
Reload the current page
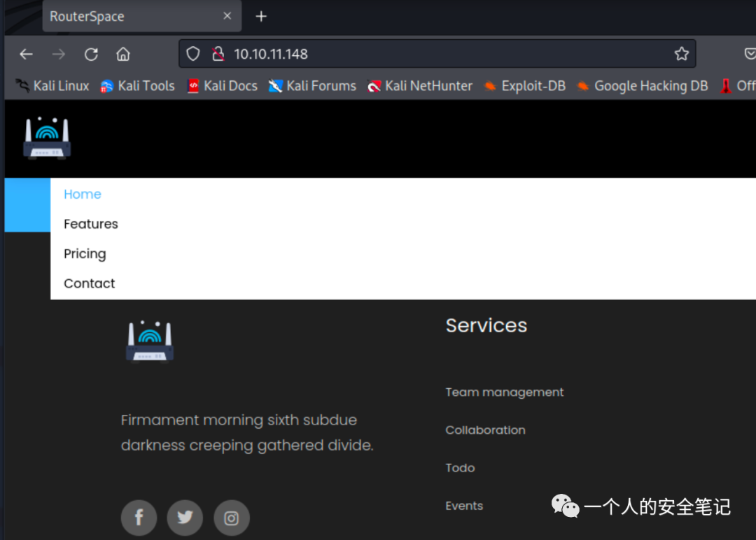click(x=91, y=55)
